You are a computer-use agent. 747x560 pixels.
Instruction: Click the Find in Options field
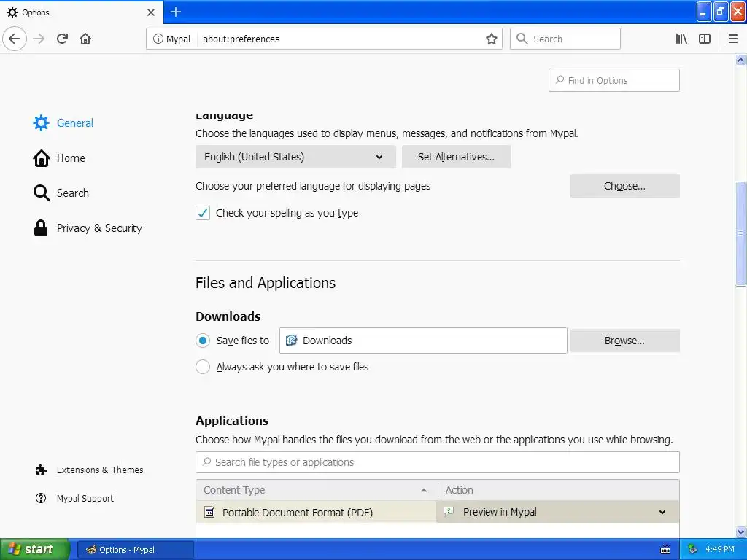tap(614, 80)
